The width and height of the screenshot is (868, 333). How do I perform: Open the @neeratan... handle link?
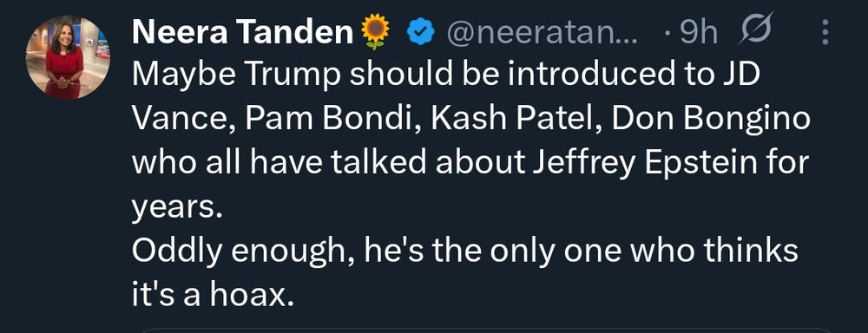coord(542,34)
